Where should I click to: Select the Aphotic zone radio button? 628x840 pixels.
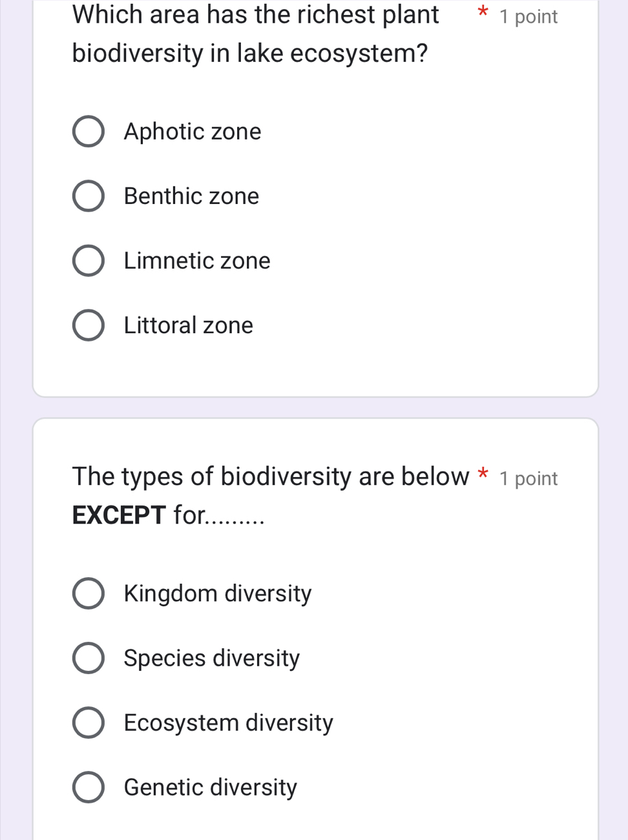pyautogui.click(x=89, y=132)
